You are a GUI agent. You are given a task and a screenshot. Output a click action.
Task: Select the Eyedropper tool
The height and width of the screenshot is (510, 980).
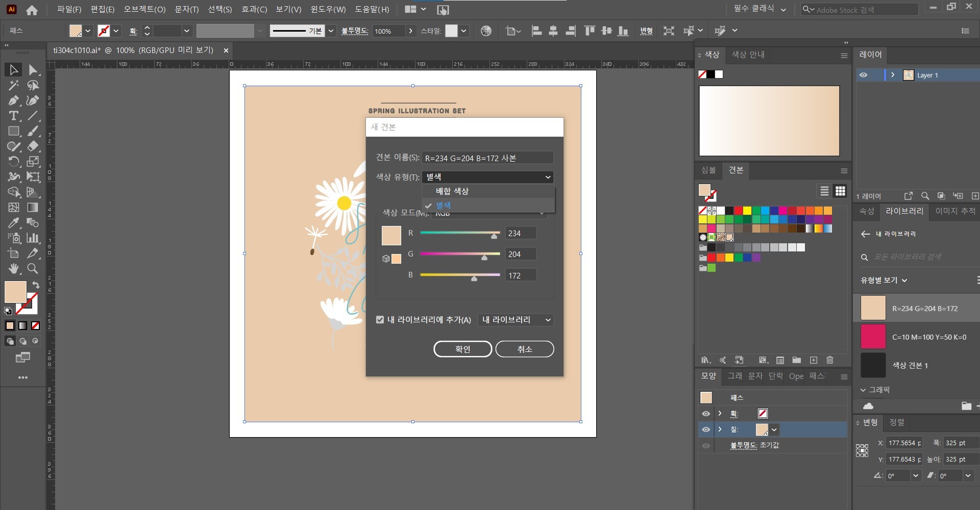point(13,223)
